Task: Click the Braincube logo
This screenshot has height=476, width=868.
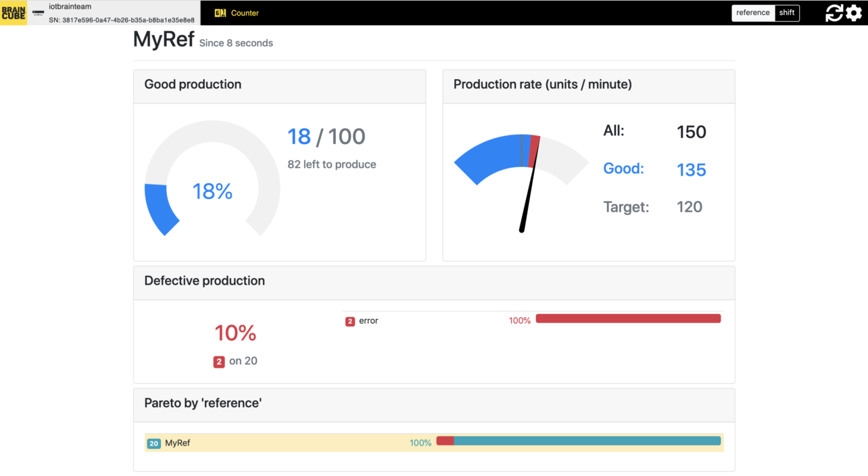Action: point(14,13)
